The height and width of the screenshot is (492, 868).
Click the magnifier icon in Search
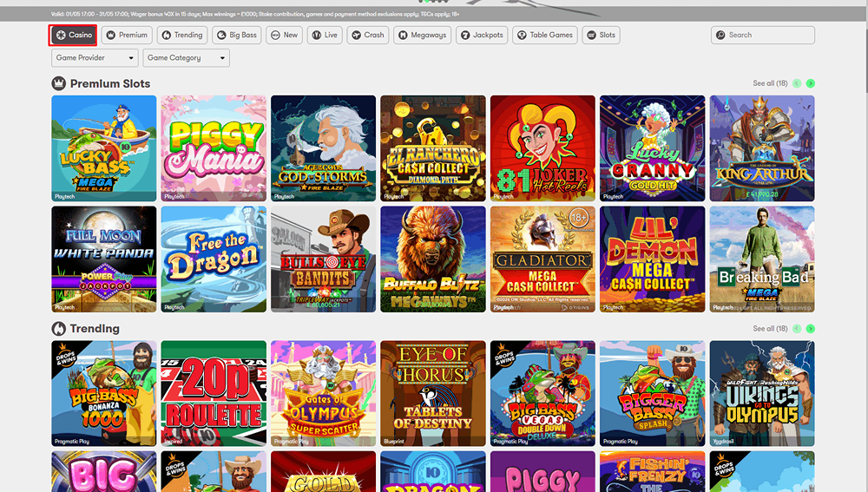tap(720, 35)
